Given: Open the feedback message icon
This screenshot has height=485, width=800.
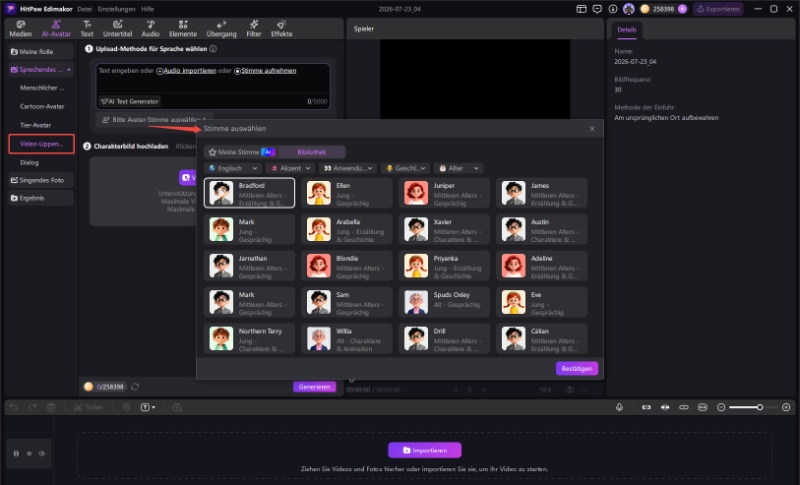Looking at the screenshot, I should (597, 9).
